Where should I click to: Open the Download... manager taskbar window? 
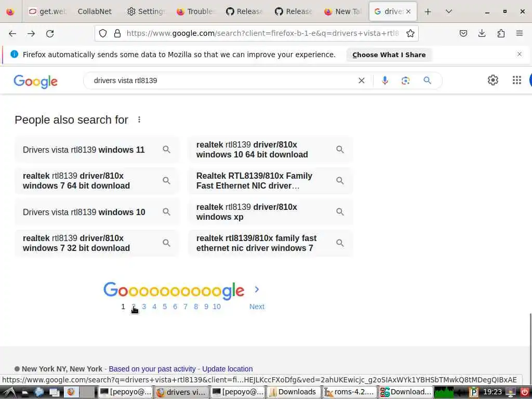pos(406,392)
